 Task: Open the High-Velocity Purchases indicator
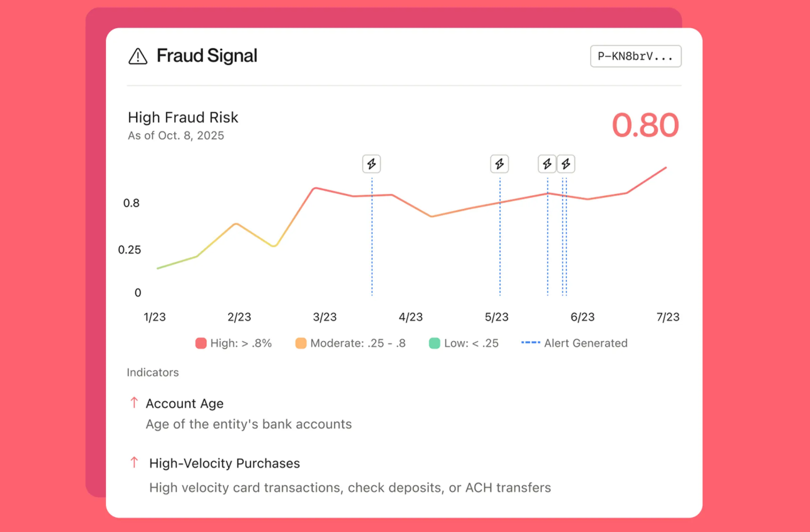click(224, 463)
